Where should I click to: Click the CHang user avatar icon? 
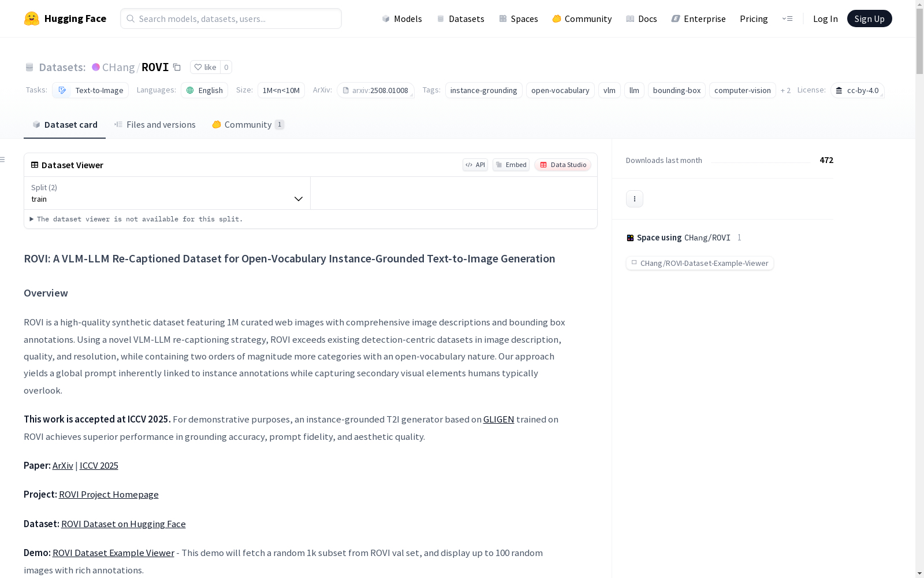click(x=96, y=67)
